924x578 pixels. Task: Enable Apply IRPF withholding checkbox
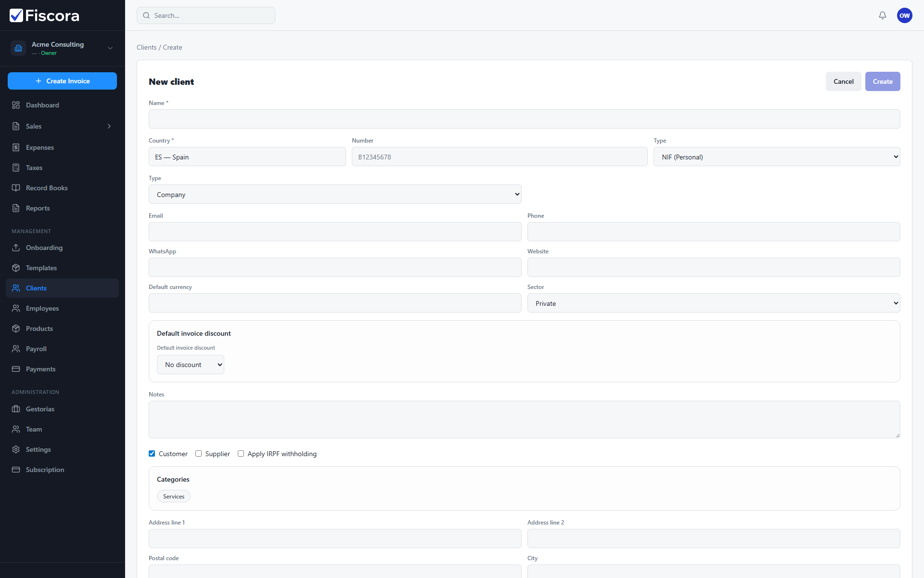(x=241, y=454)
